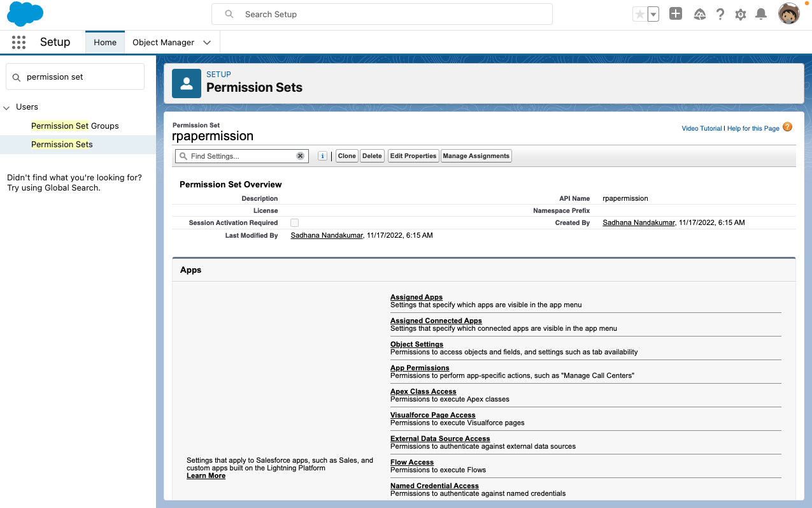Click the magnifier icon in Search Setup
Screen dimensions: 812x508
pos(229,14)
